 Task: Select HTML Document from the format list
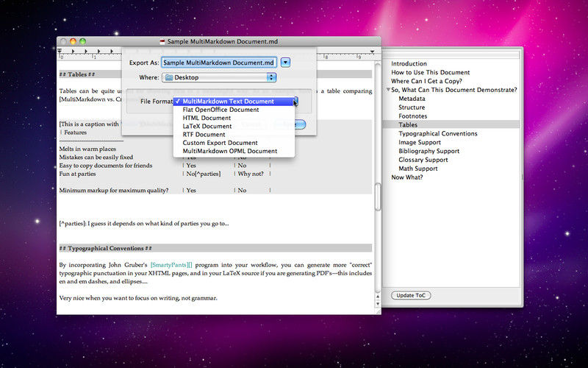(234, 118)
